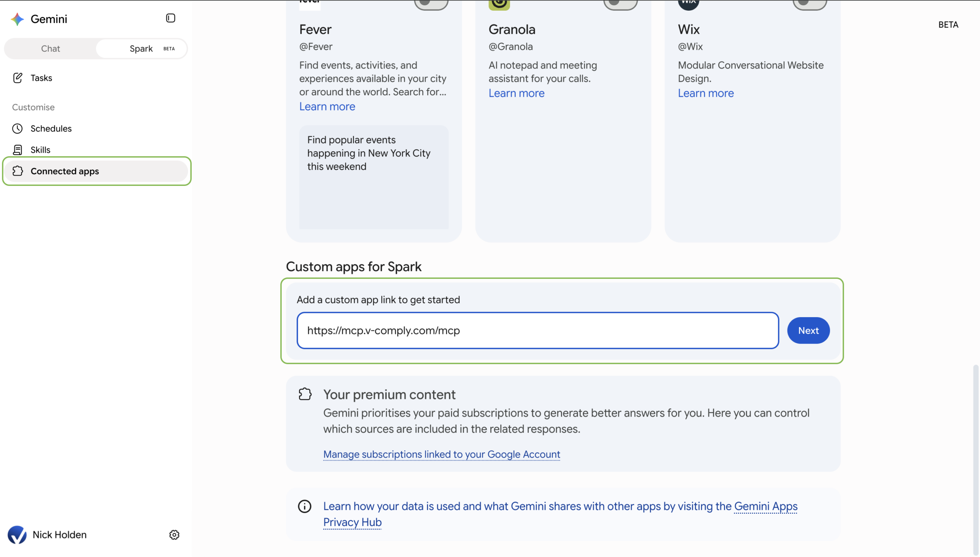The width and height of the screenshot is (980, 557).
Task: Click Nick Holden account name
Action: point(60,535)
